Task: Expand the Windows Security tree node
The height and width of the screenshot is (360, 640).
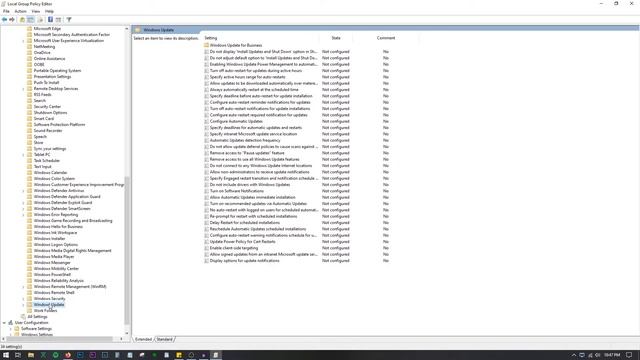Action: point(23,299)
